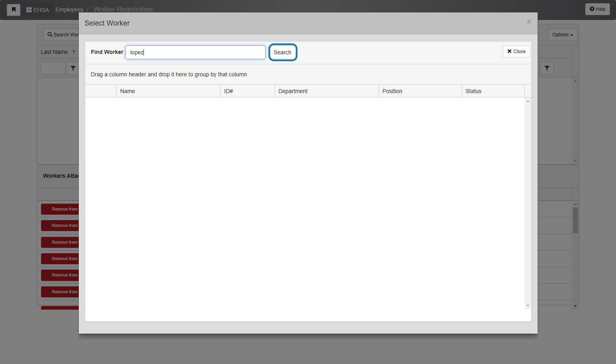Click the second Remove from button

60,225
